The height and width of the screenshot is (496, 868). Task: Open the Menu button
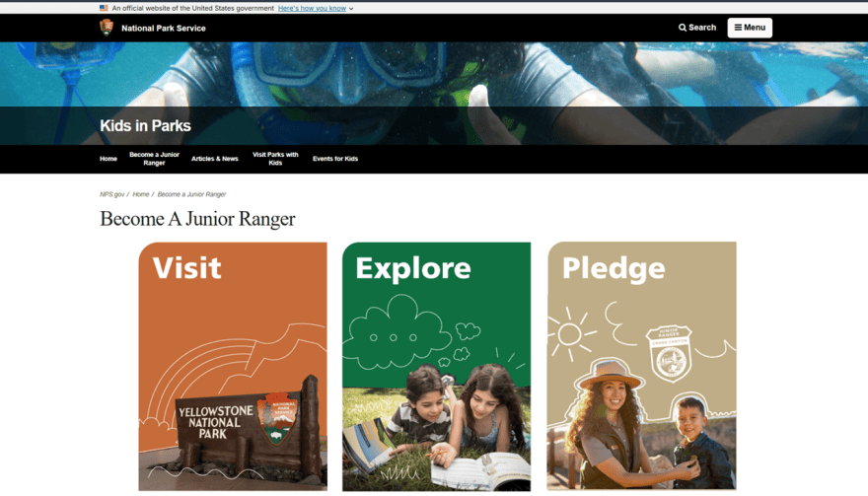click(x=750, y=28)
